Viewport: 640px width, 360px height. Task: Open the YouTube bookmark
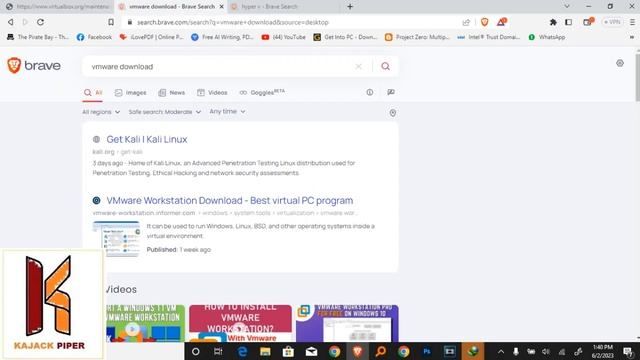[x=284, y=37]
